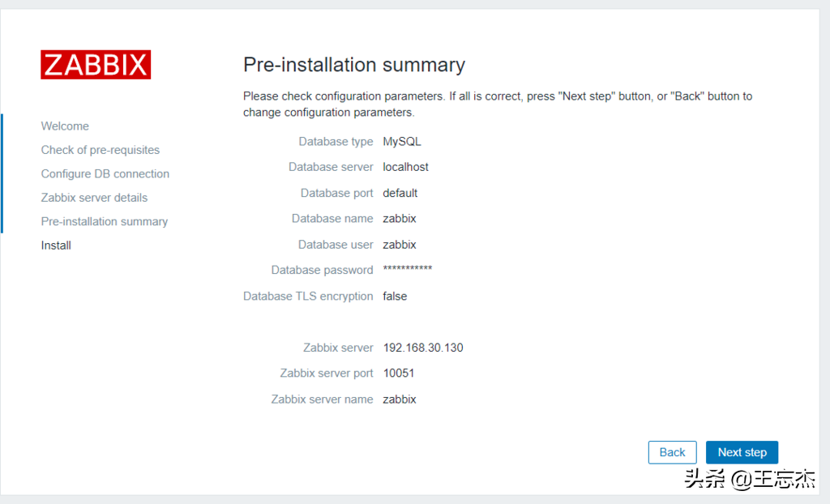Click the masked database password value
830x504 pixels.
coord(407,270)
